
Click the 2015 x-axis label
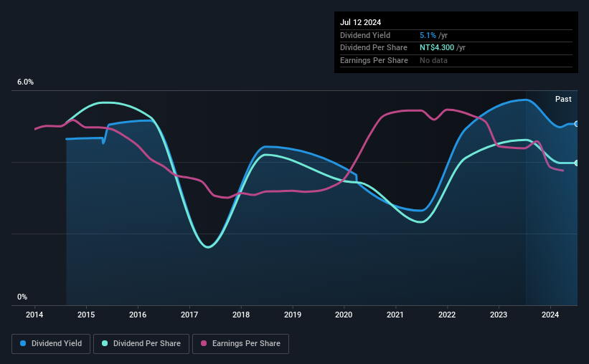click(86, 315)
